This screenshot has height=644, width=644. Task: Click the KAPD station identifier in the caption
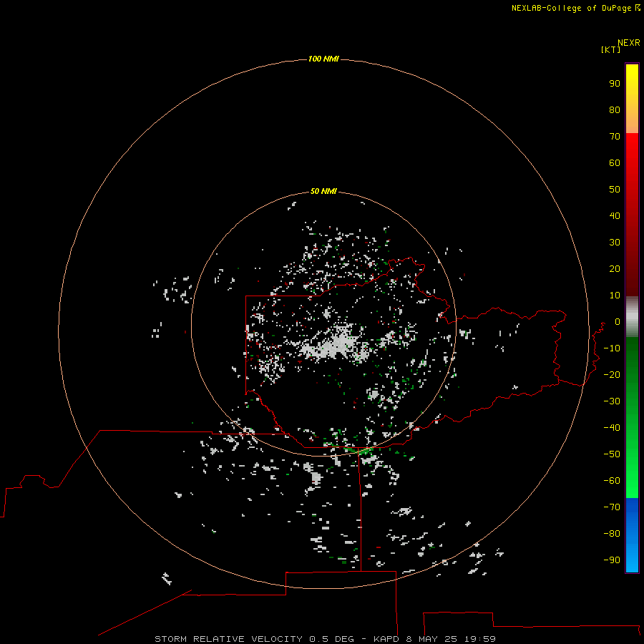(x=386, y=639)
